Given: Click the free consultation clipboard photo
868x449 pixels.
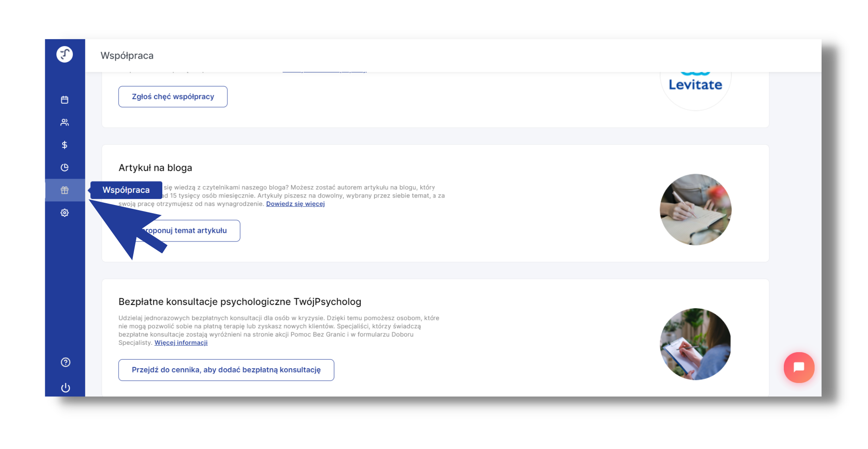Looking at the screenshot, I should click(695, 344).
